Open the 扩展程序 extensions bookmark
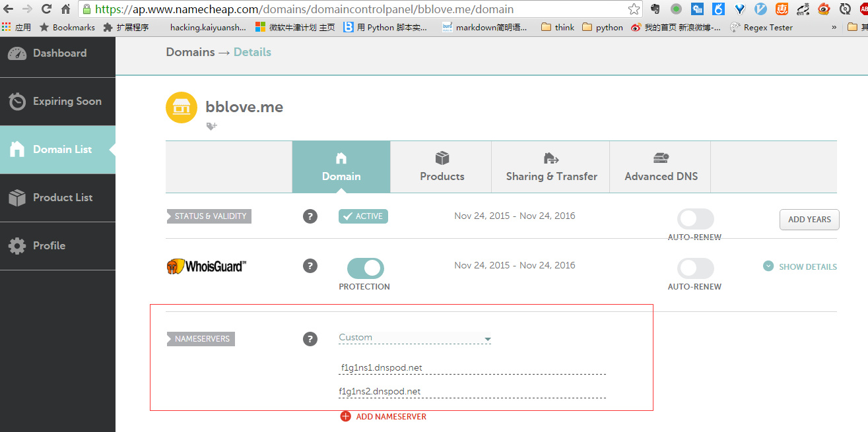868x432 pixels. tap(126, 27)
